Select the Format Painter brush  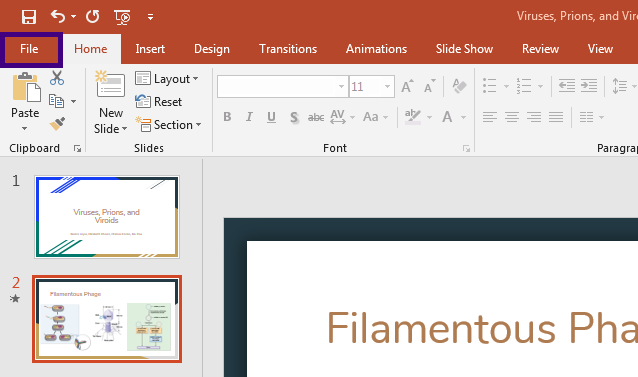point(57,124)
